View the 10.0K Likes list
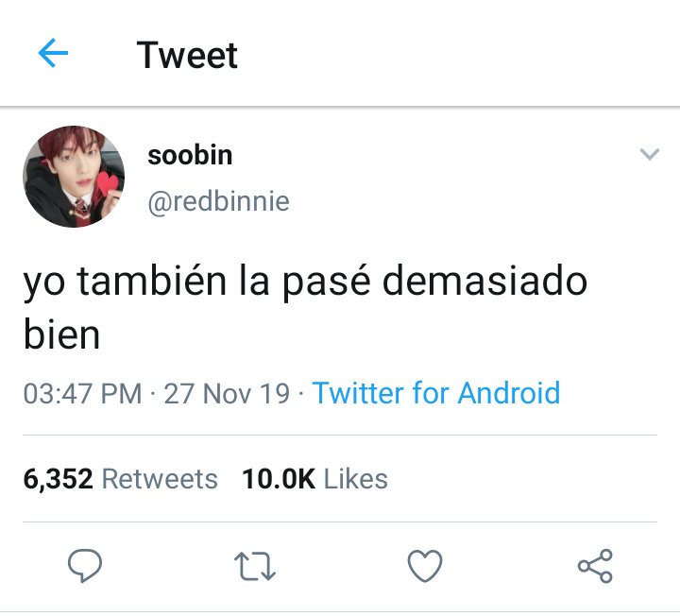The height and width of the screenshot is (616, 680). pos(314,479)
